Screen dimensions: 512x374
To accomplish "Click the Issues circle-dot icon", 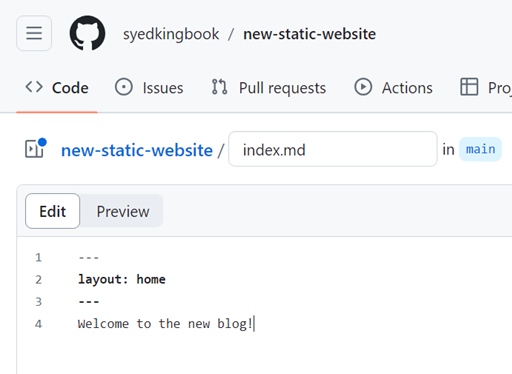I will click(x=124, y=87).
